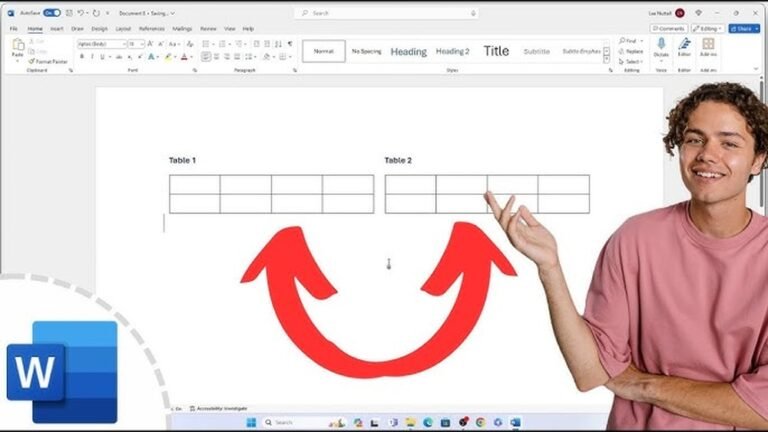Click the Paste clipboard icon
This screenshot has width=768, height=432.
click(x=18, y=45)
